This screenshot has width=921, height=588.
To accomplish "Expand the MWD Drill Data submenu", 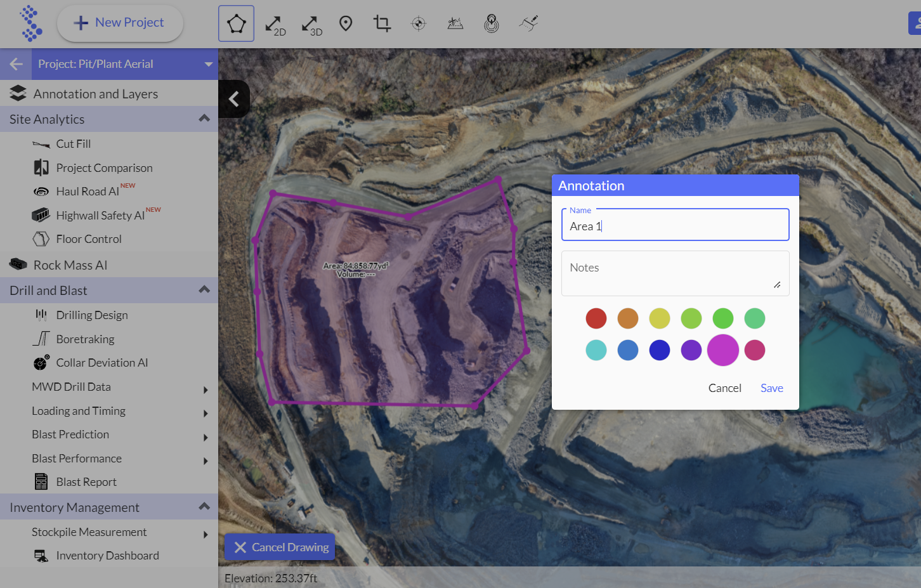I will coord(206,389).
